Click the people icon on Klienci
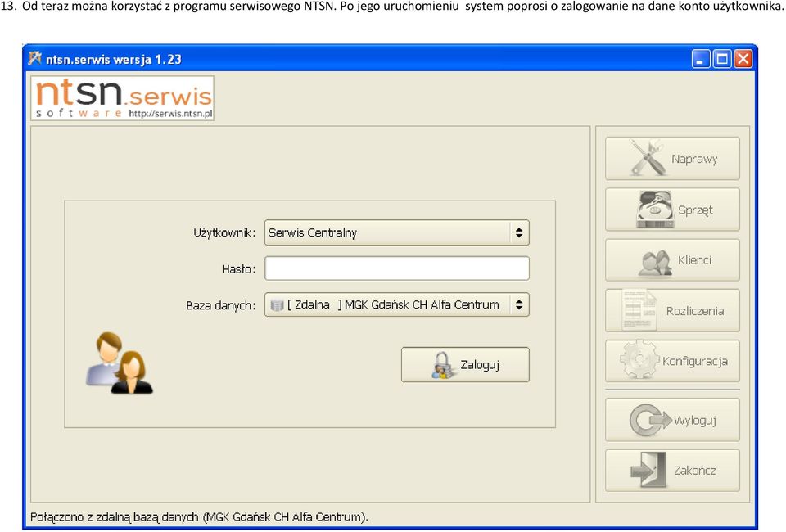The image size is (786, 532). pos(655,263)
